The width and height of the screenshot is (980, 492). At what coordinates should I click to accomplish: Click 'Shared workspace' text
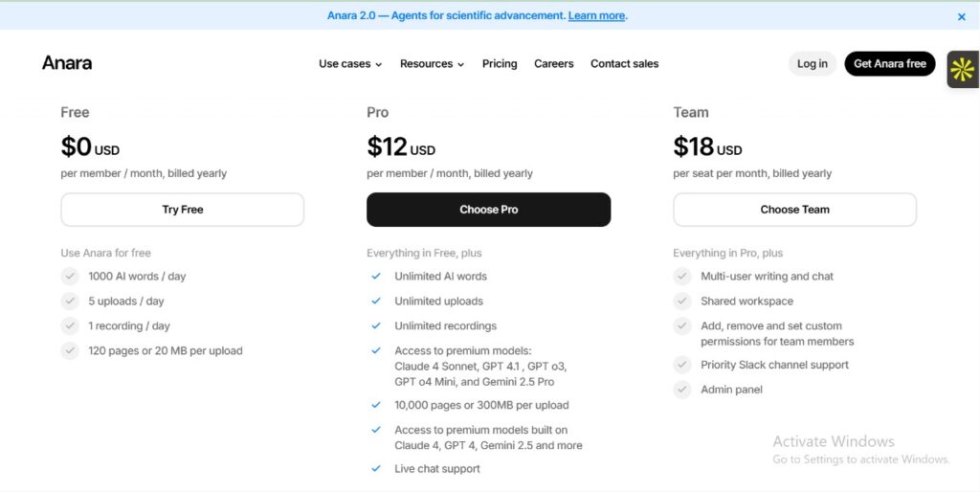(x=746, y=302)
